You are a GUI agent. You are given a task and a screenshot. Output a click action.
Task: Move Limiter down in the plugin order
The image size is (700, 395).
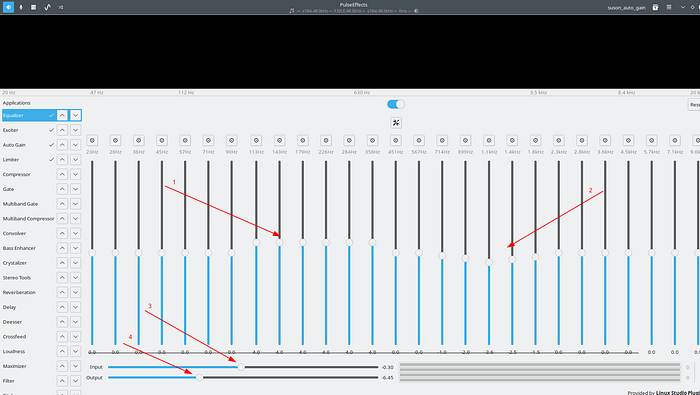(x=75, y=159)
